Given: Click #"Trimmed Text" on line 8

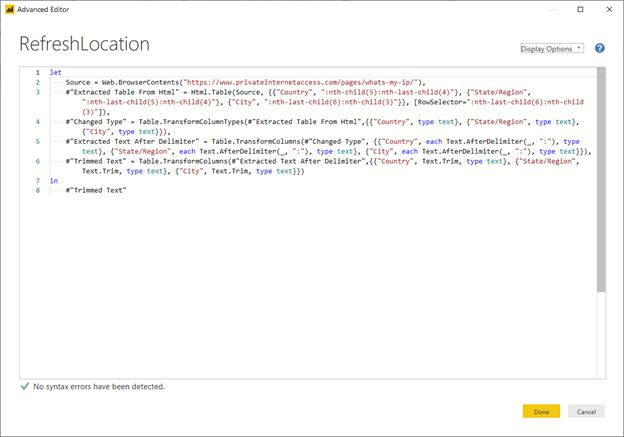Looking at the screenshot, I should tap(96, 190).
